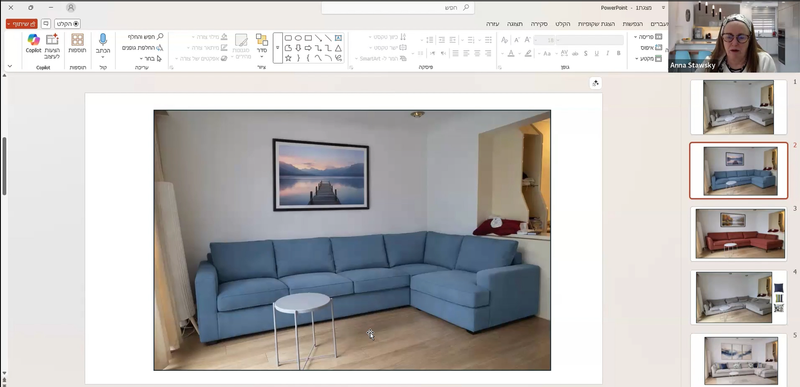
Task: Open the font size 18 dropdown
Action: click(x=544, y=40)
